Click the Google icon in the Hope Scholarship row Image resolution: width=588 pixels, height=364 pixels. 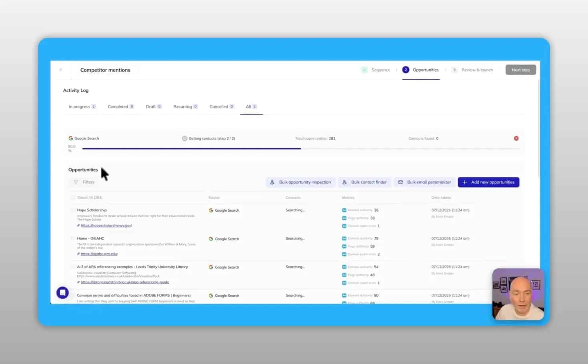(x=211, y=210)
